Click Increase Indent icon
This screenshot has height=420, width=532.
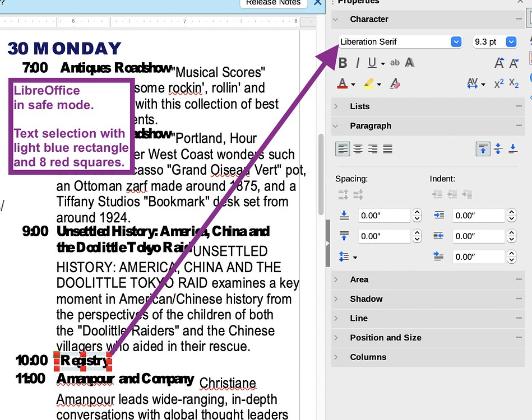tap(437, 194)
